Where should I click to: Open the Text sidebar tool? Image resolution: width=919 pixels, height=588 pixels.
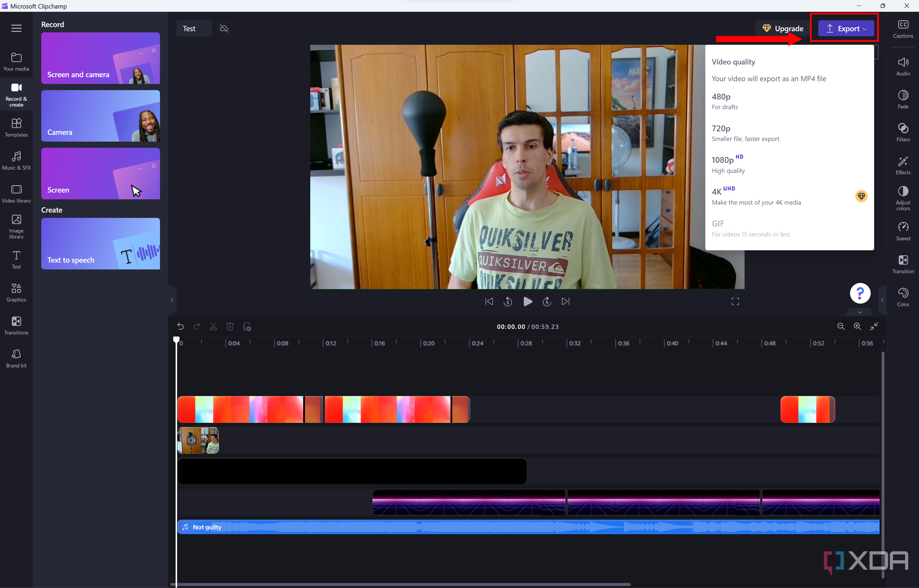17,260
